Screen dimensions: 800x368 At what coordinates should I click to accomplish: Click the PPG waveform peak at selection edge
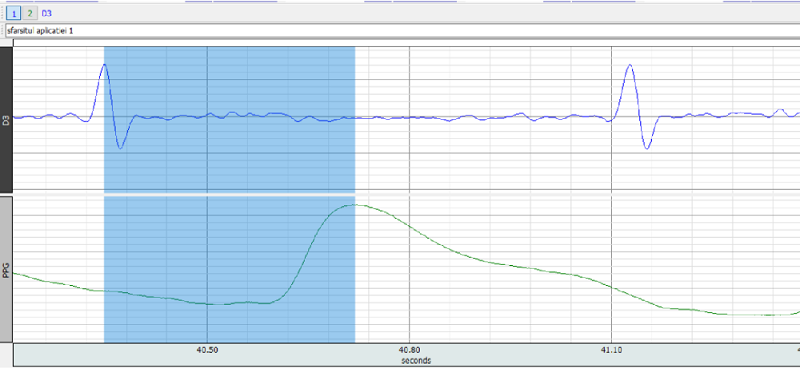[354, 205]
